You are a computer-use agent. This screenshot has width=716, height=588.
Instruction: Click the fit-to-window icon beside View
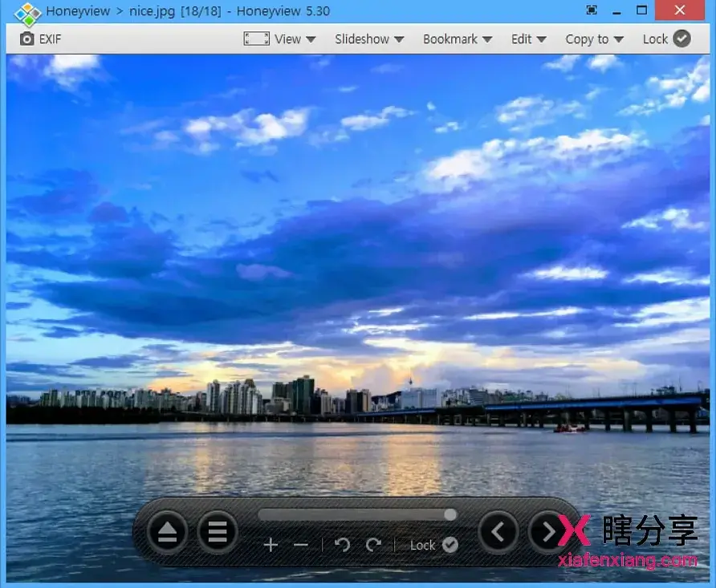(x=256, y=38)
